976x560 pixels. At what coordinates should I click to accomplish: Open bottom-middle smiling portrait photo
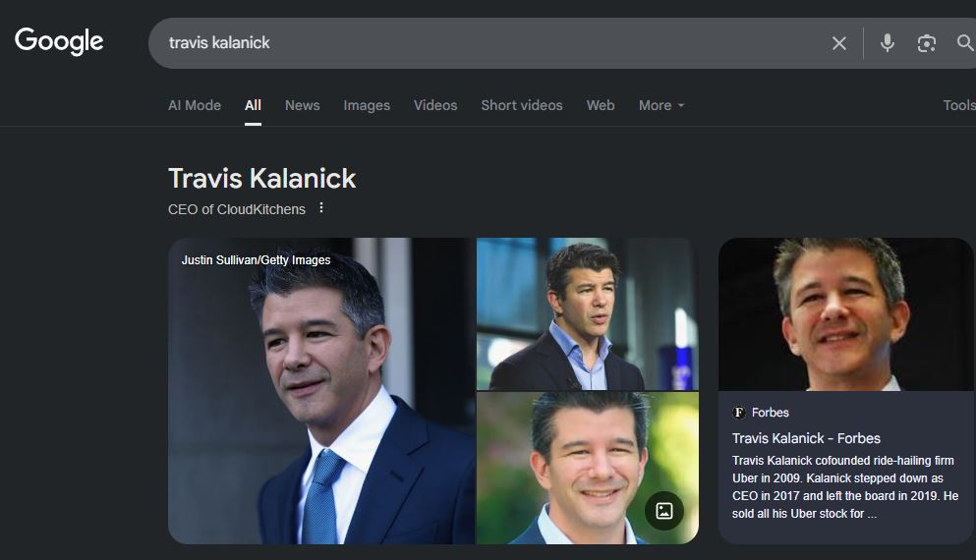[588, 468]
